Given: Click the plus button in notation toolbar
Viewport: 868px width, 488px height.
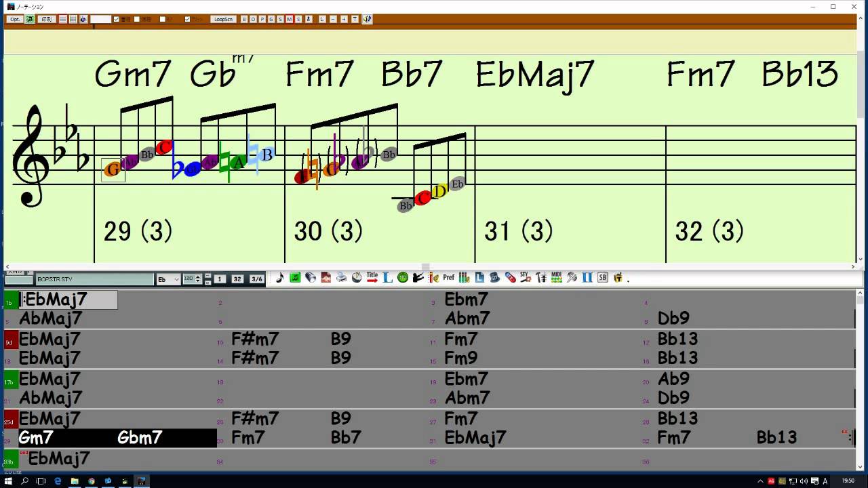Looking at the screenshot, I should pos(344,19).
